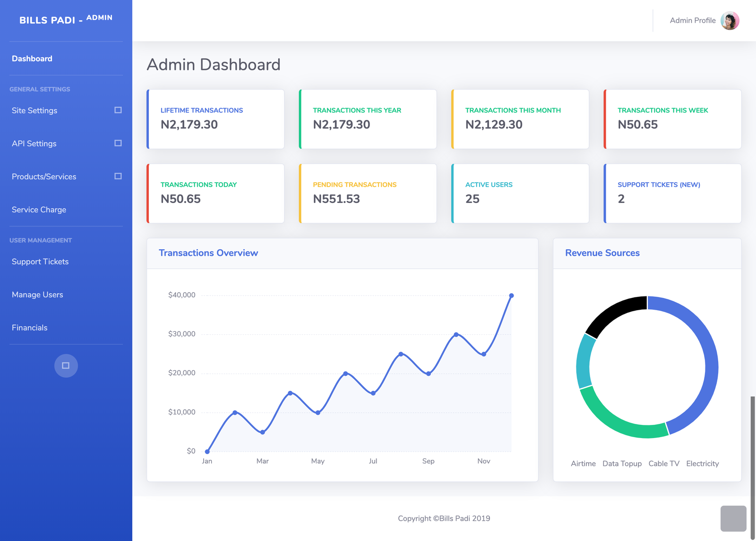Click the Bills Padi Admin brand logo
Viewport: 756px width, 541px height.
pos(66,20)
